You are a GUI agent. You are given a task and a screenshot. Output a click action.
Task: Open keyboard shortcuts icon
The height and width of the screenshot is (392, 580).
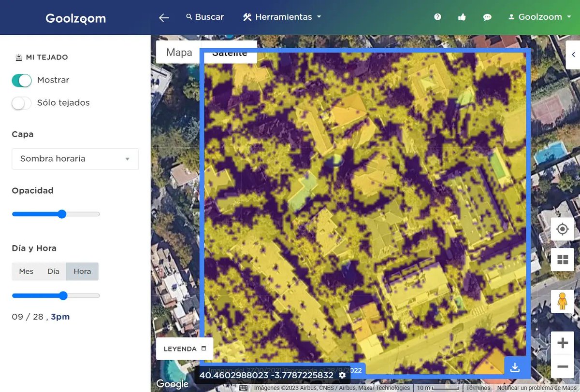click(244, 388)
